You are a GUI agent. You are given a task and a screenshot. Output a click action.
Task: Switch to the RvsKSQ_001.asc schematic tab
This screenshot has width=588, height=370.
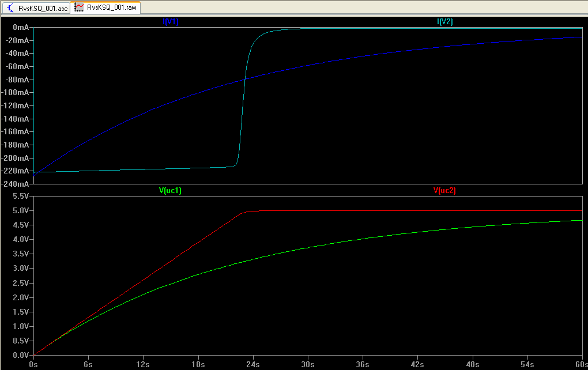[36, 8]
